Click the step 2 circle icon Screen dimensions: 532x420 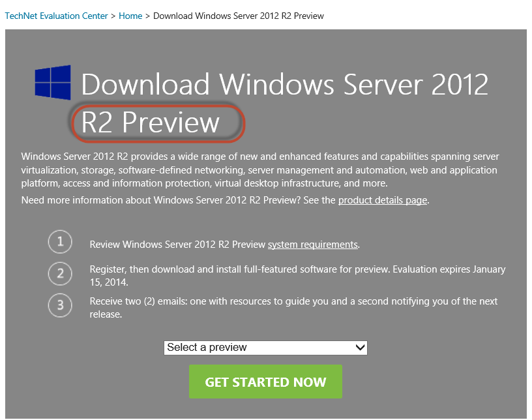(x=60, y=274)
